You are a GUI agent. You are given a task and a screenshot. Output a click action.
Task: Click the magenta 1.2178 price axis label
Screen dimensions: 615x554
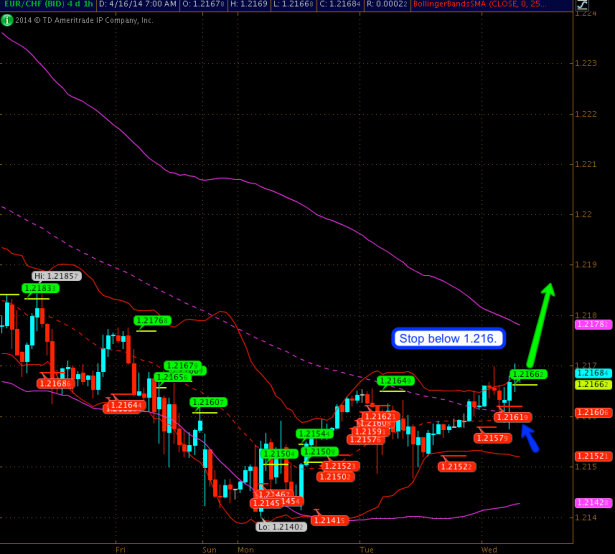[593, 324]
